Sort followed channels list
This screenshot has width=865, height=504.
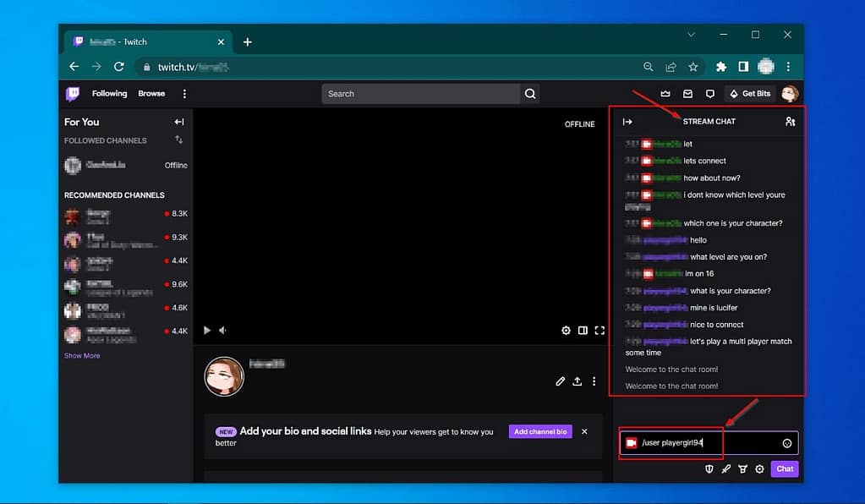(x=178, y=140)
